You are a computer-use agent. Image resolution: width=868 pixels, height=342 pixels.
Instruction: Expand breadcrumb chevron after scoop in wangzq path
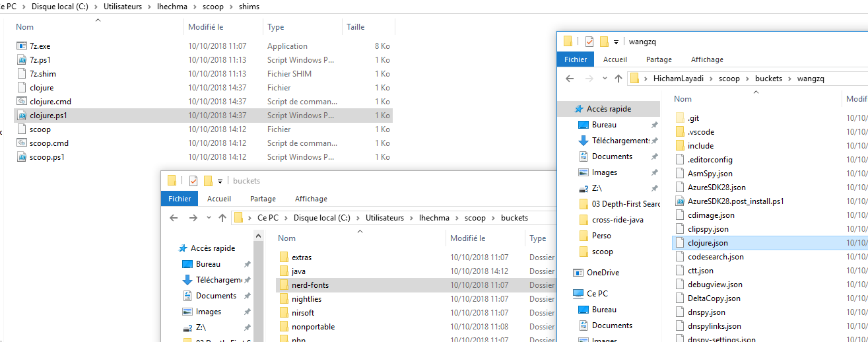click(x=749, y=79)
